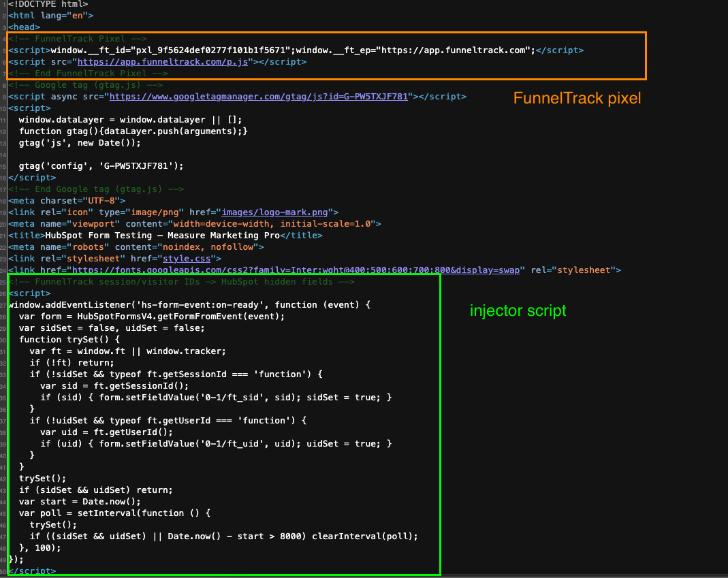
Task: Open the googletagmanager gtag/js source link
Action: tap(259, 97)
